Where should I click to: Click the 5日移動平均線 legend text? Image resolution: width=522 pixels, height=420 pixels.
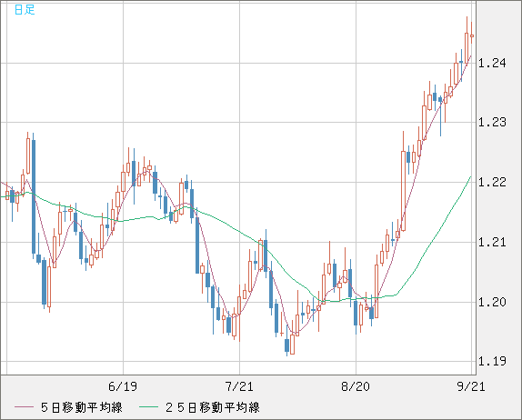click(82, 407)
